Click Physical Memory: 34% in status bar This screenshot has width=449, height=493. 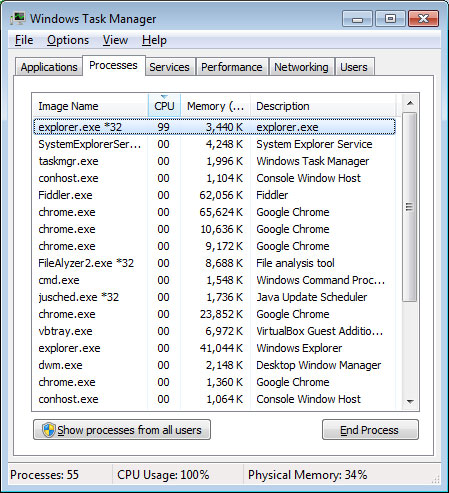(307, 475)
